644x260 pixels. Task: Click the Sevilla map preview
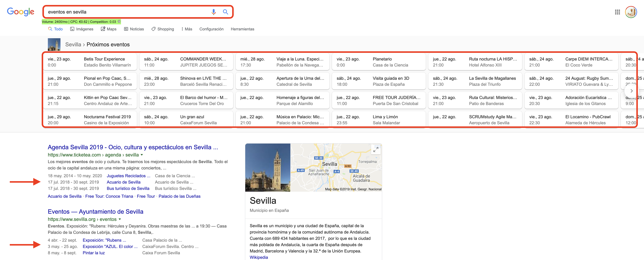point(336,167)
